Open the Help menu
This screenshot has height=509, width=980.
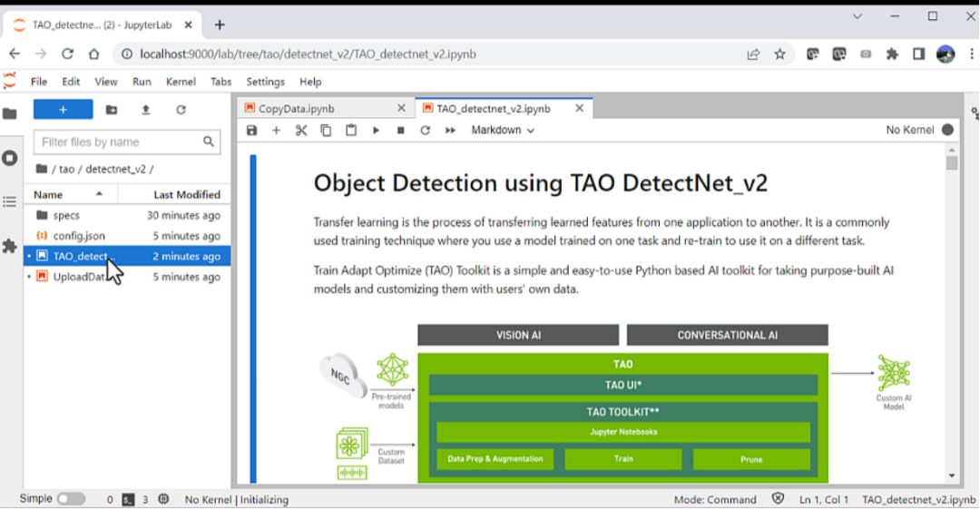click(x=310, y=82)
